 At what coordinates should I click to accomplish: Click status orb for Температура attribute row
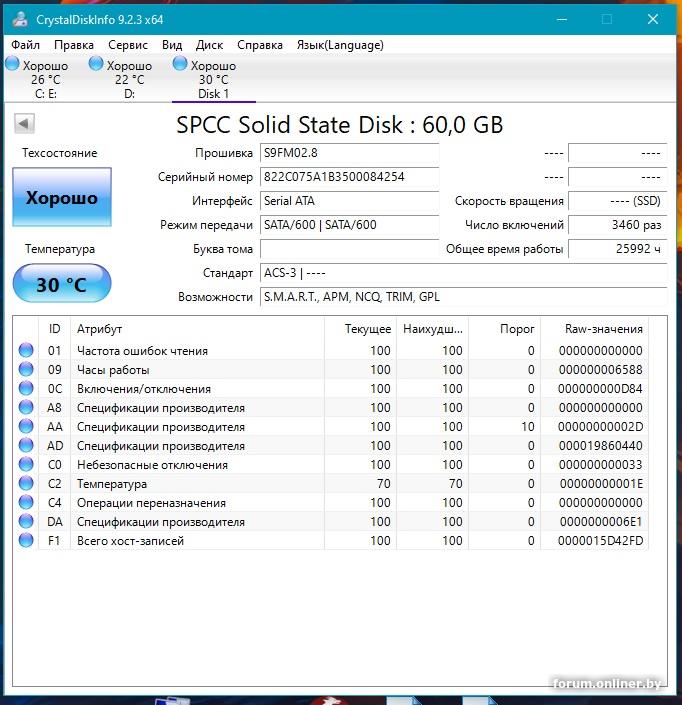[26, 484]
